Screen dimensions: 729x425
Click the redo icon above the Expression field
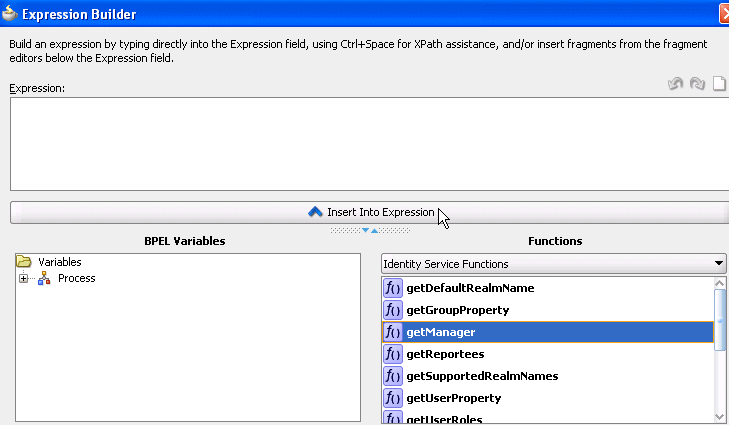pos(697,84)
